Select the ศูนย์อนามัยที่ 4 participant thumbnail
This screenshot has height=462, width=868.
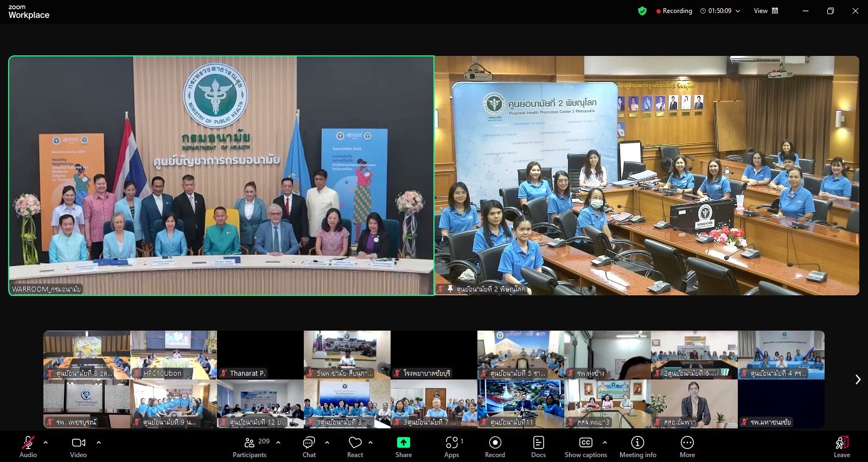781,355
